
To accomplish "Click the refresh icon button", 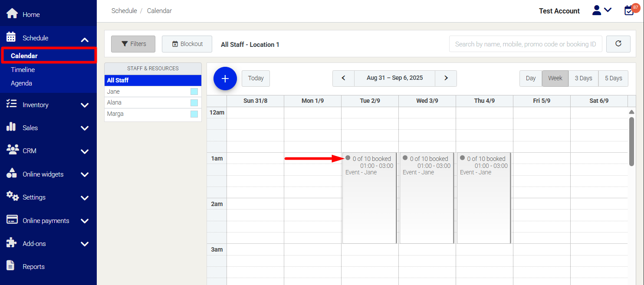I will 618,44.
